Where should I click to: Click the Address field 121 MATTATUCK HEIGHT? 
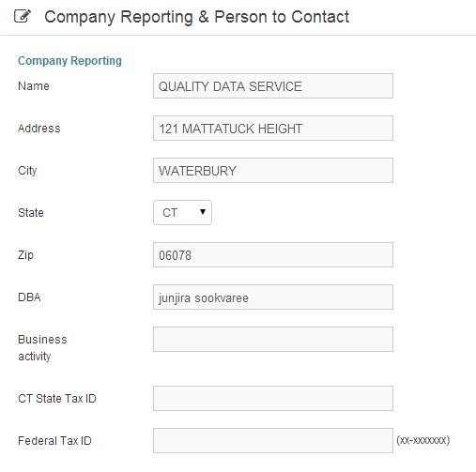pyautogui.click(x=273, y=129)
